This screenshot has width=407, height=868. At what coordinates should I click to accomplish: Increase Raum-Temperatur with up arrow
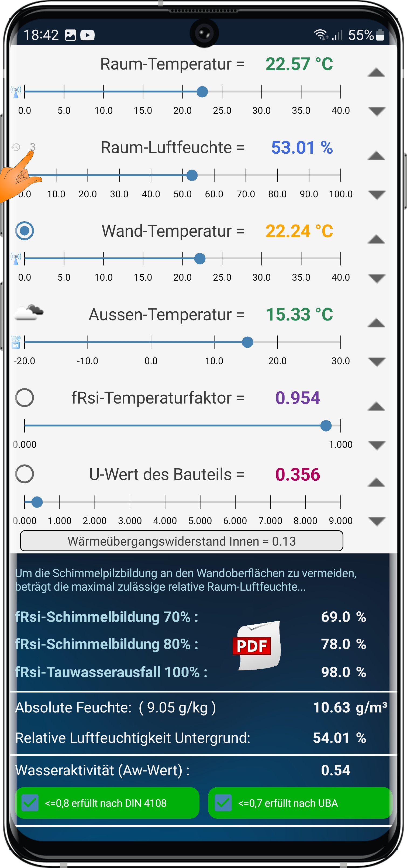tap(376, 73)
